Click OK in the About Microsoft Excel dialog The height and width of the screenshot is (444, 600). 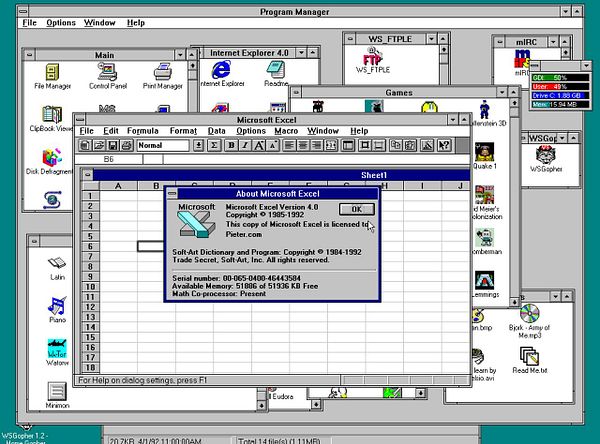(x=356, y=209)
